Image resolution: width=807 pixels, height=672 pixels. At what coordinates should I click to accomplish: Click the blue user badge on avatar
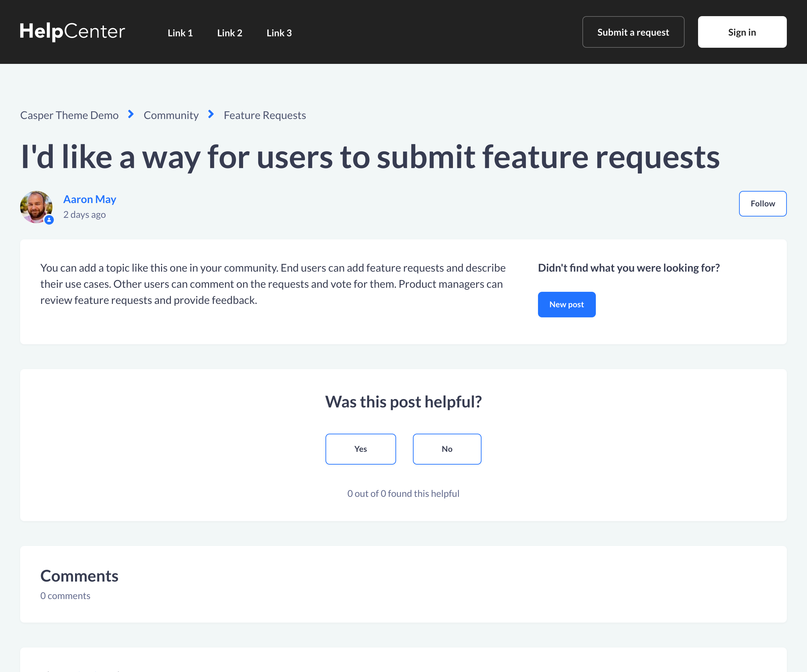[49, 220]
